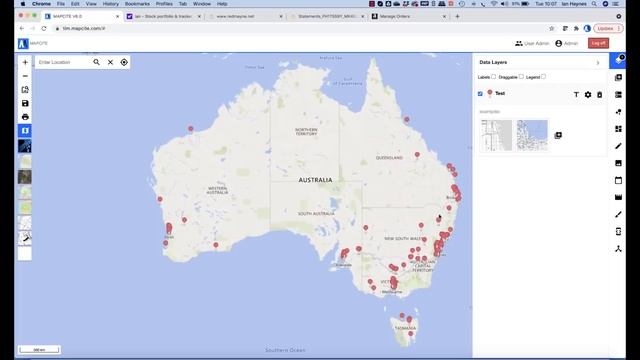Open the Apple menu
Viewport: 640px width, 360px height.
click(23, 4)
